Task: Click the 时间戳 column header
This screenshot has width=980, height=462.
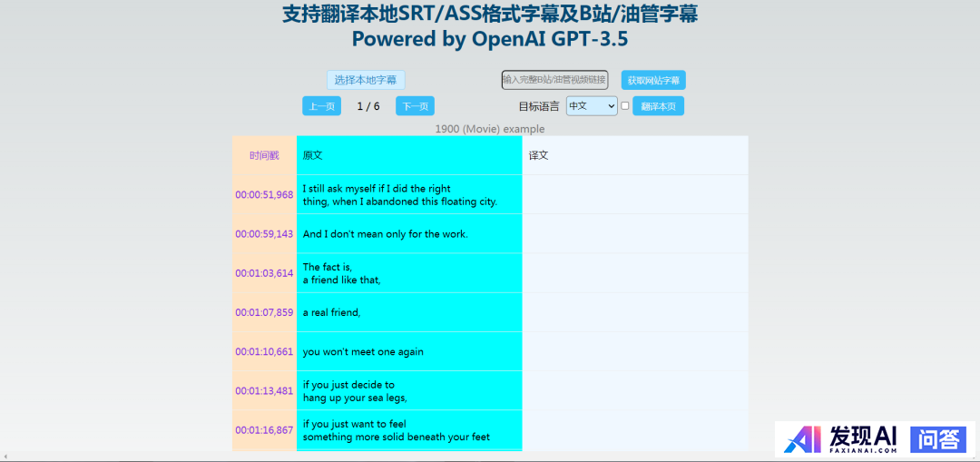Action: tap(264, 156)
